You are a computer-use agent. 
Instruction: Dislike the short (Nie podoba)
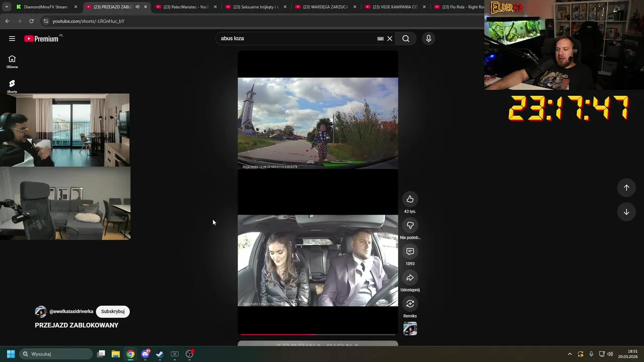click(x=410, y=225)
